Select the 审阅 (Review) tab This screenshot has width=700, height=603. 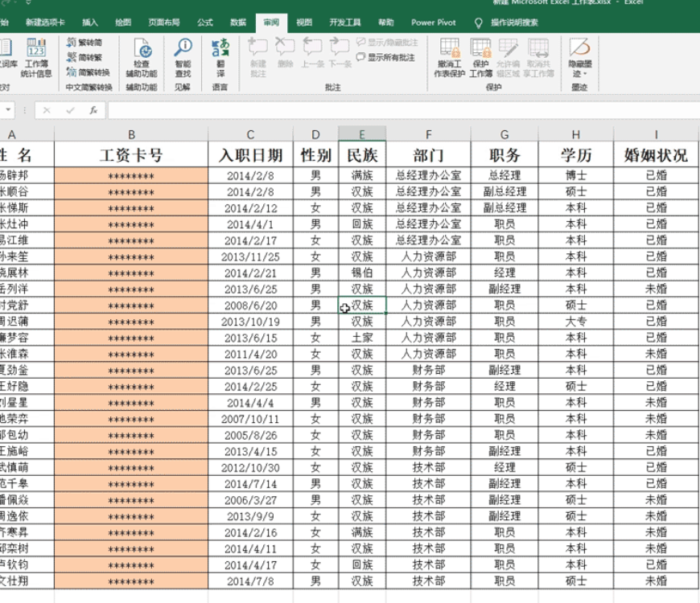tap(271, 23)
